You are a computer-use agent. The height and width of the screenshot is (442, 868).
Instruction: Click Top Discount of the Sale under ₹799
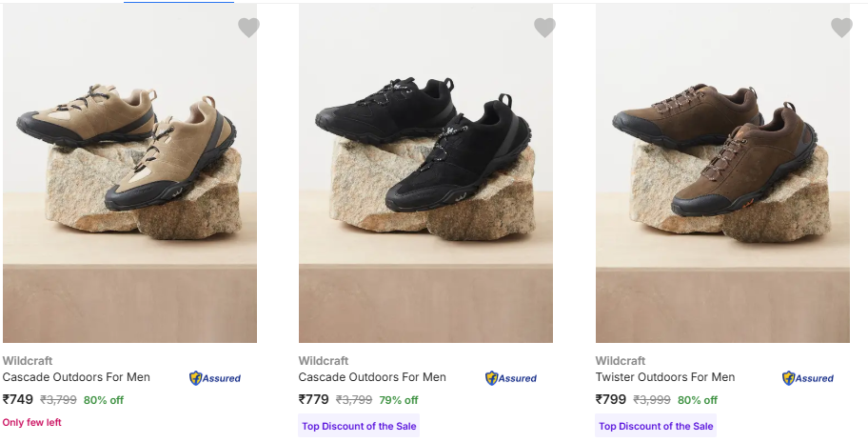[x=656, y=426]
